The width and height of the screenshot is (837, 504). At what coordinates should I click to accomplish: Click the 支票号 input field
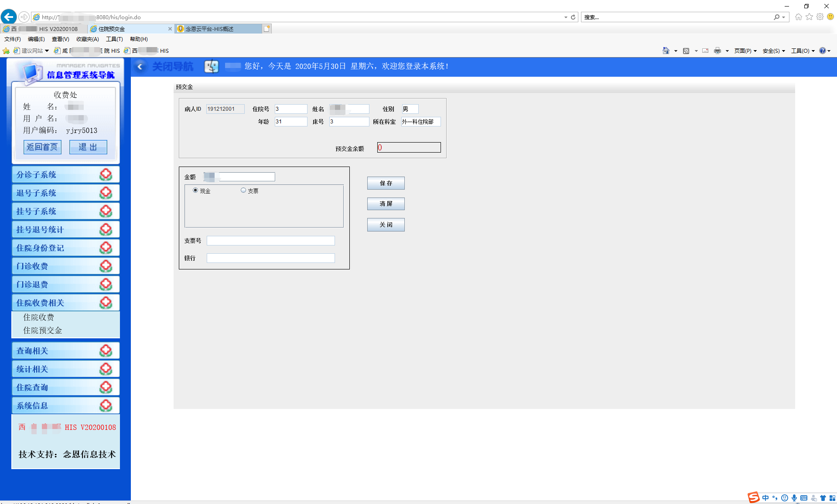click(270, 241)
